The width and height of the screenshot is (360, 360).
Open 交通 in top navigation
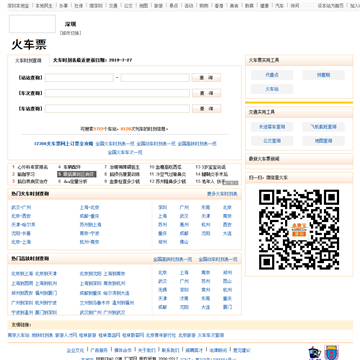tap(113, 6)
